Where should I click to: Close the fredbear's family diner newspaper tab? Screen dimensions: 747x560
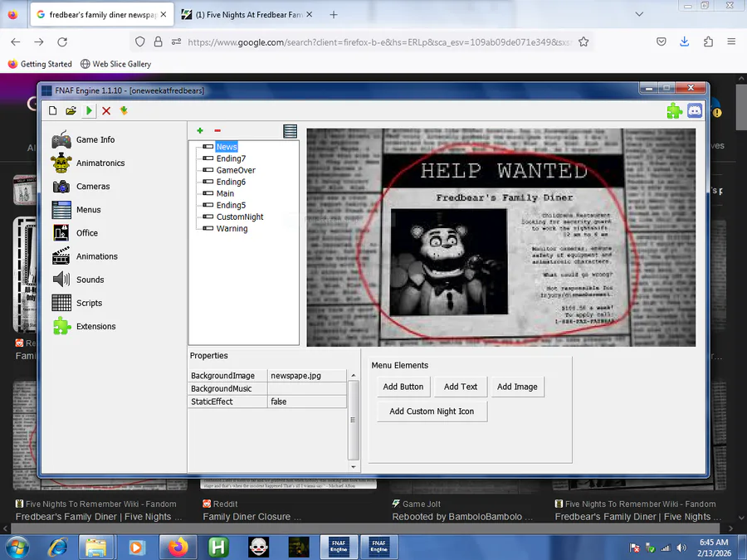click(164, 15)
